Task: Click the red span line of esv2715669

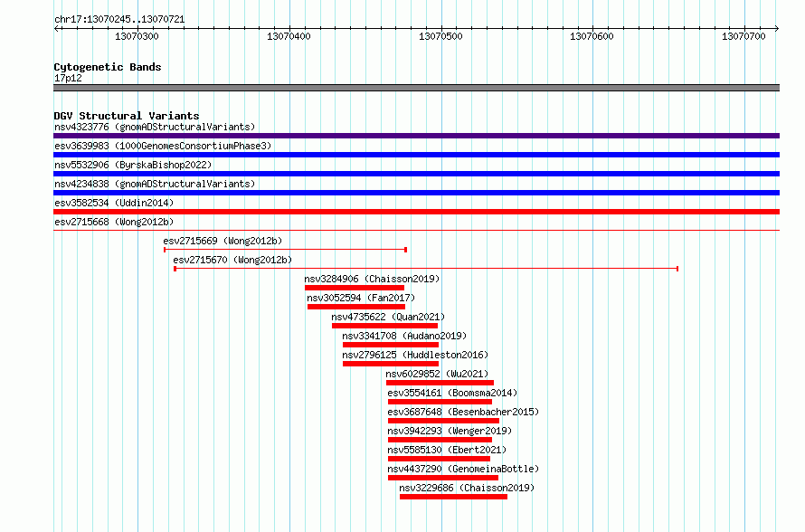Action: tap(286, 250)
